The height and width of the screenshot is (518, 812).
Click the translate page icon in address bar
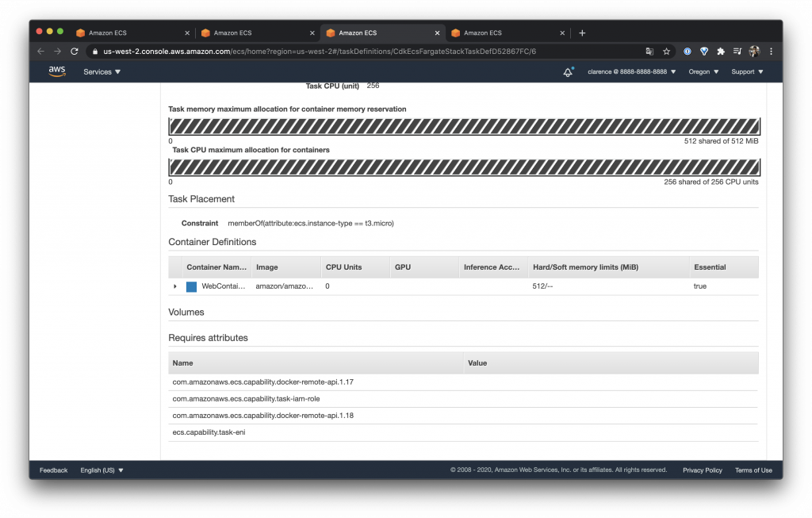649,52
